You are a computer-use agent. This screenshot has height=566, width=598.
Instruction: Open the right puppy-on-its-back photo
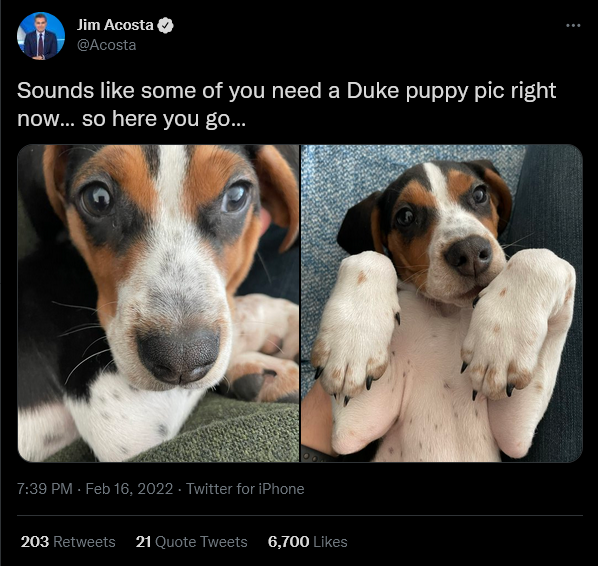pos(442,303)
